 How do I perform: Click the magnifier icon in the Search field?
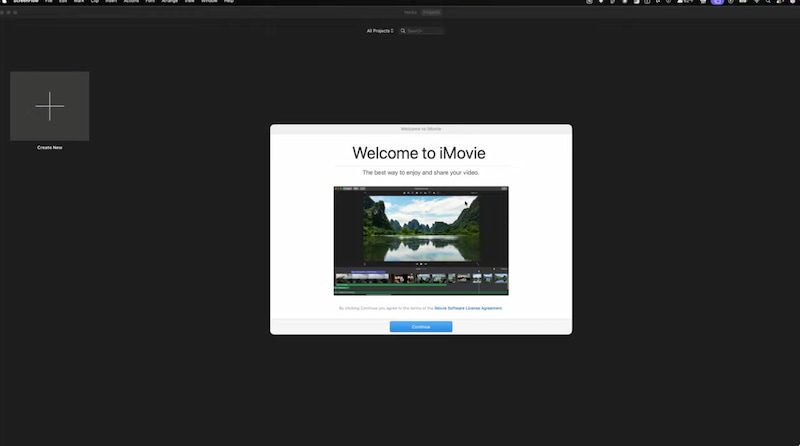point(403,31)
